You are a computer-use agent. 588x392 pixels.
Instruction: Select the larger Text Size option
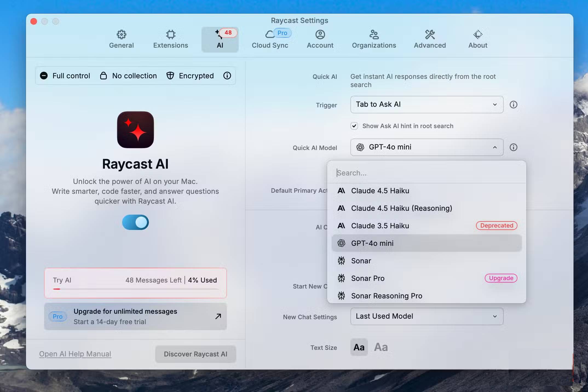381,347
